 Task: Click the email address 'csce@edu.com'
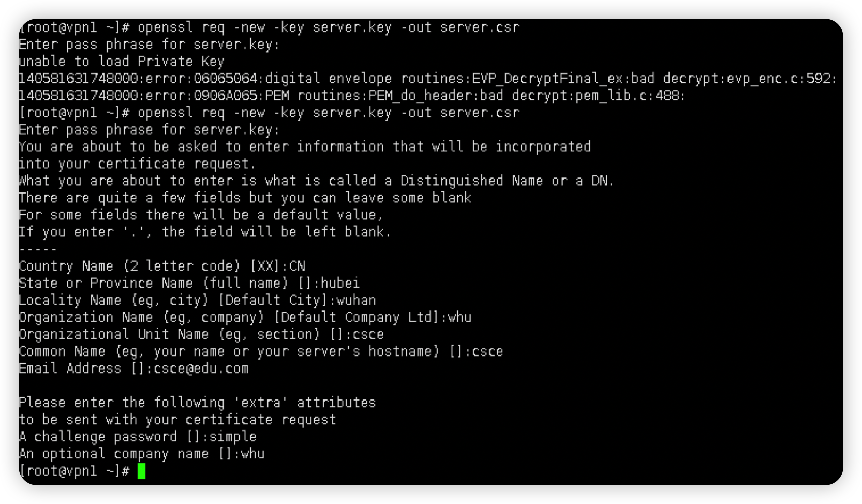coord(201,369)
